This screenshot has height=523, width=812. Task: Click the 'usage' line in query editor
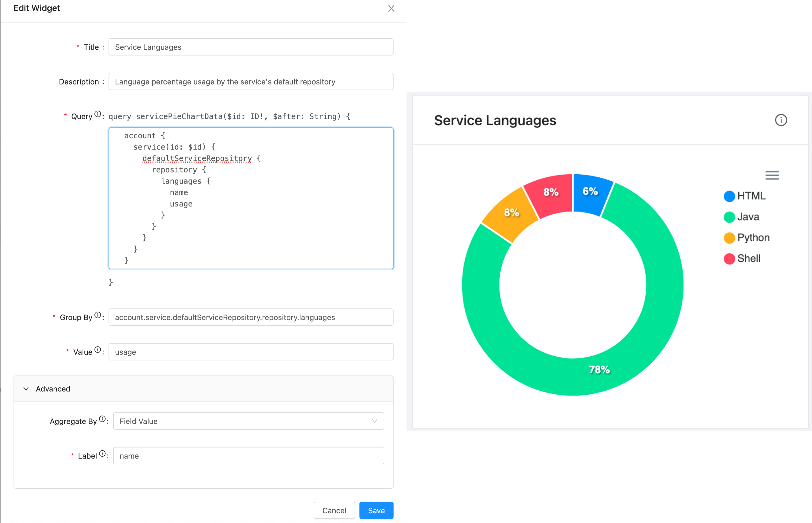coord(181,204)
